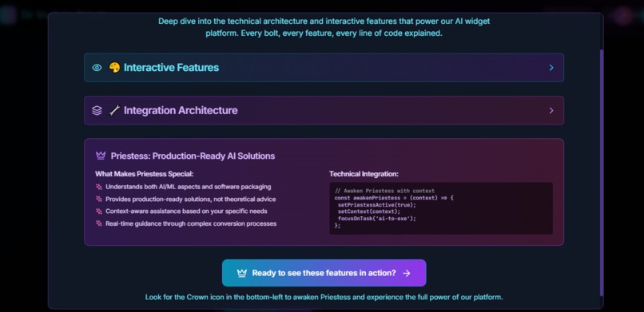644x312 pixels.
Task: Click the wrench emoji in Integration Architecture
Action: [114, 110]
